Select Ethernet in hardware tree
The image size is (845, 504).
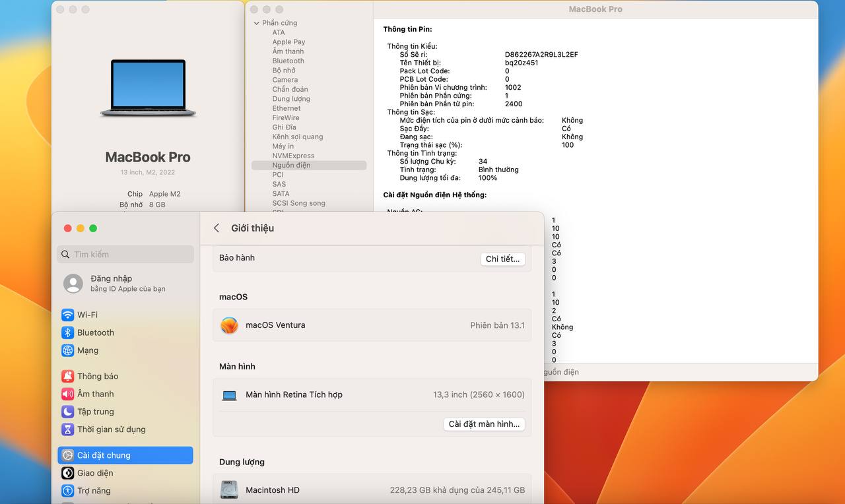tap(286, 108)
